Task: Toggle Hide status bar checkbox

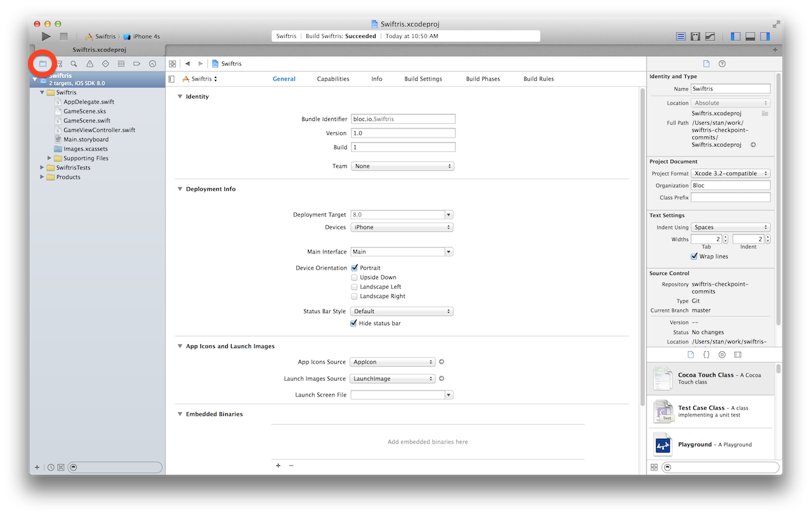Action: tap(354, 323)
